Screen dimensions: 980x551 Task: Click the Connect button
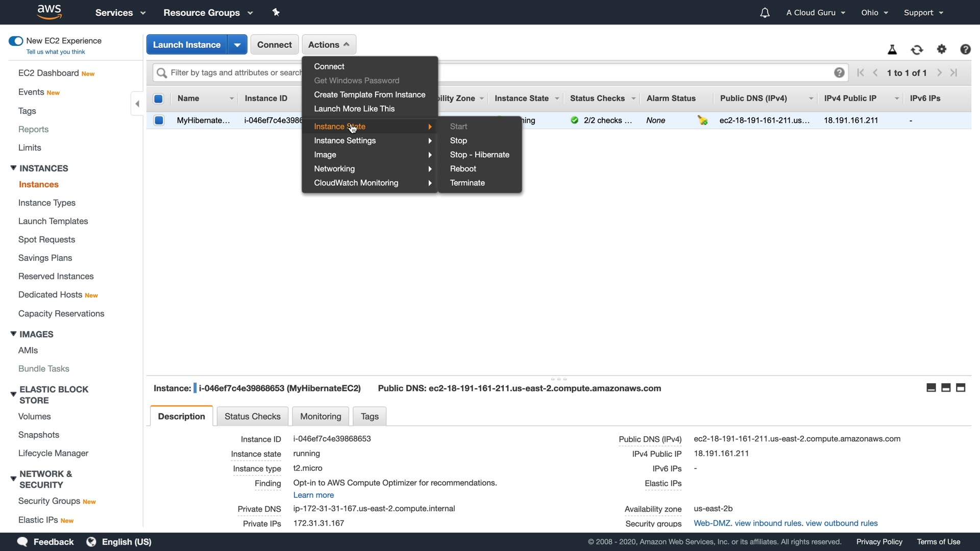coord(274,45)
